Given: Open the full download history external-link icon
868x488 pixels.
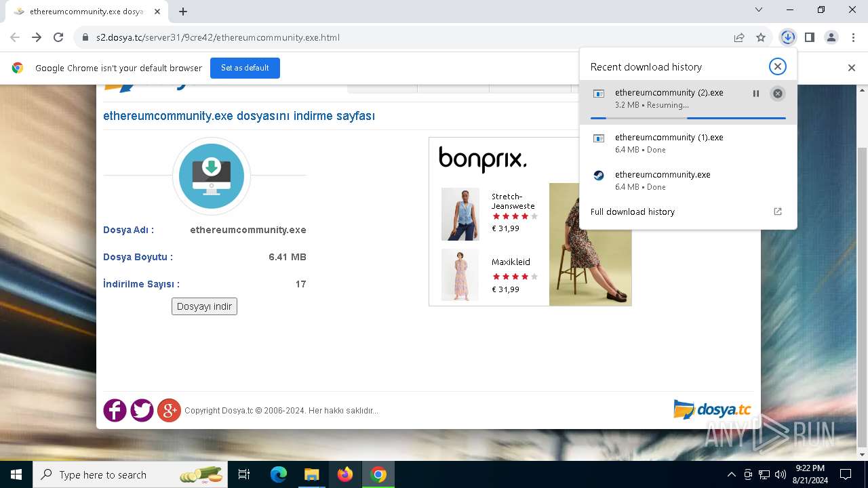Looking at the screenshot, I should click(778, 211).
